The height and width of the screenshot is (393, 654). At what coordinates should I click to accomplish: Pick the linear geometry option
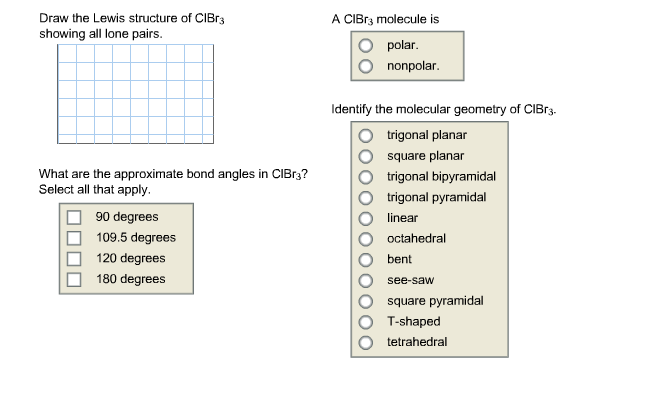tap(366, 218)
